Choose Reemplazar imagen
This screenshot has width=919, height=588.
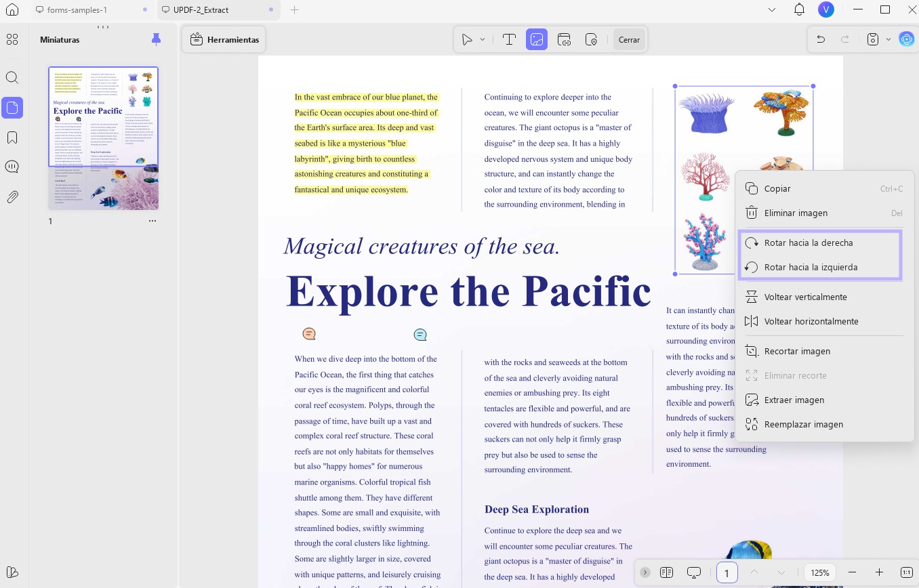click(x=824, y=425)
